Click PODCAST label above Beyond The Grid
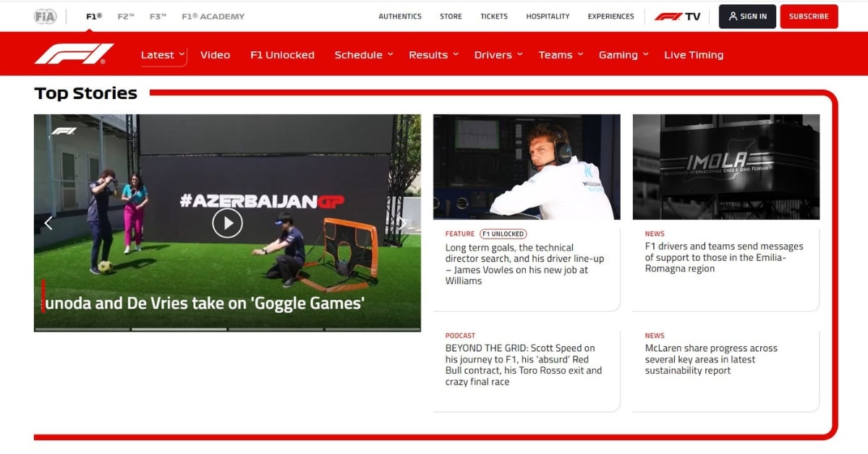The height and width of the screenshot is (454, 868). (x=461, y=335)
